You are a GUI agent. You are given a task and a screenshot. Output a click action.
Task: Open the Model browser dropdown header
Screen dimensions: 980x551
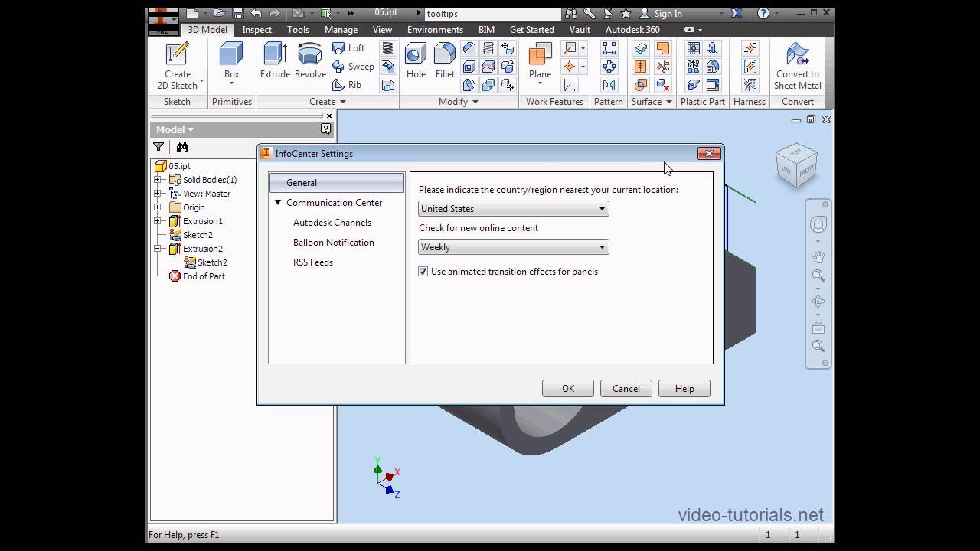click(175, 129)
